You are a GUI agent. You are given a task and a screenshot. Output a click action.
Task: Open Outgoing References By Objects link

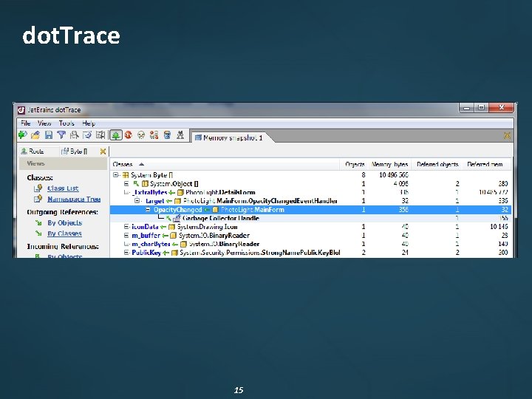click(65, 223)
